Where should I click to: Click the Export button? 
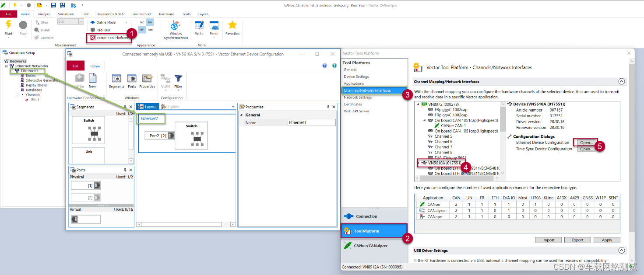(577, 240)
